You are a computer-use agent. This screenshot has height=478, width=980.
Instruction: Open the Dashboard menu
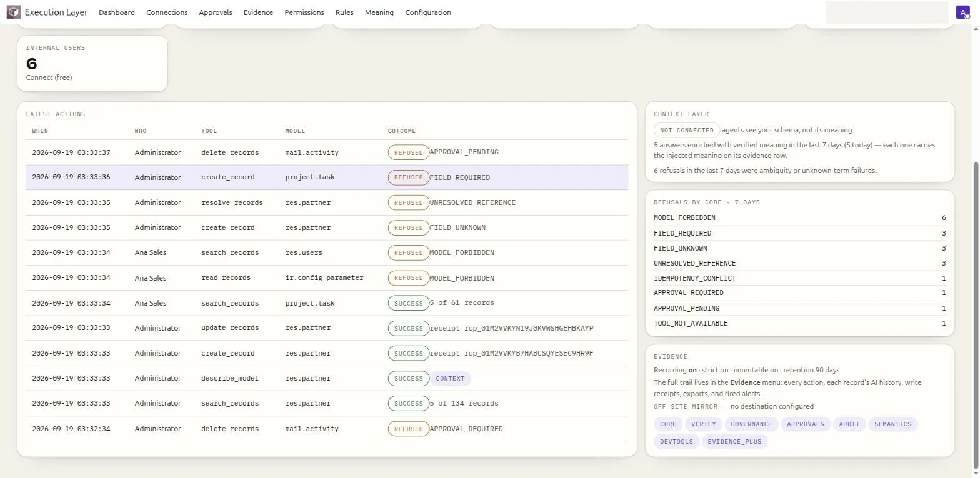tap(117, 12)
